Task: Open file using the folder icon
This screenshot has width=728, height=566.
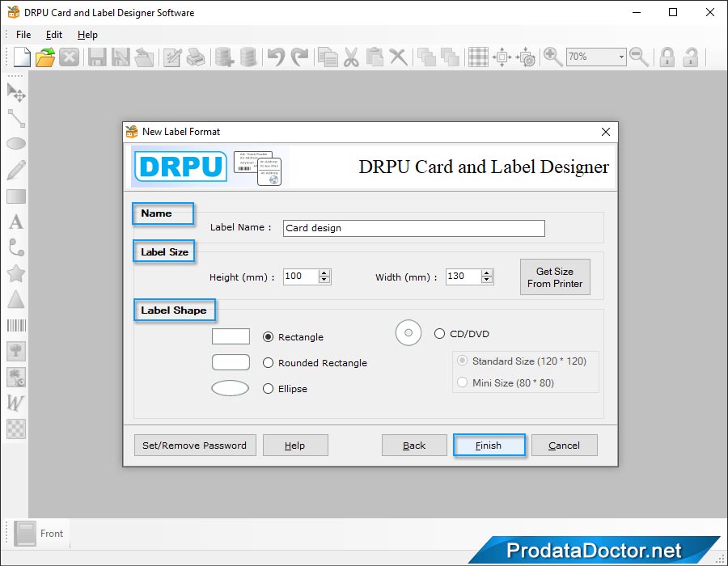Action: pyautogui.click(x=45, y=57)
